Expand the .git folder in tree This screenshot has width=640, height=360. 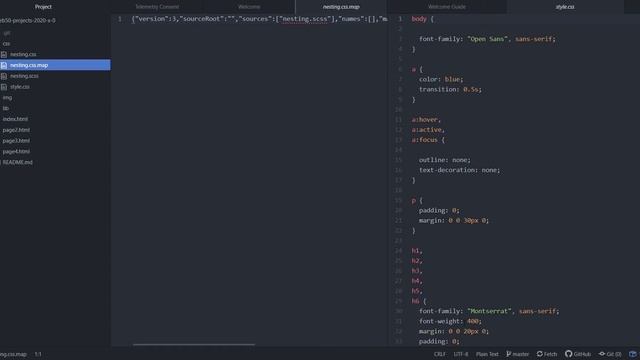[x=7, y=33]
